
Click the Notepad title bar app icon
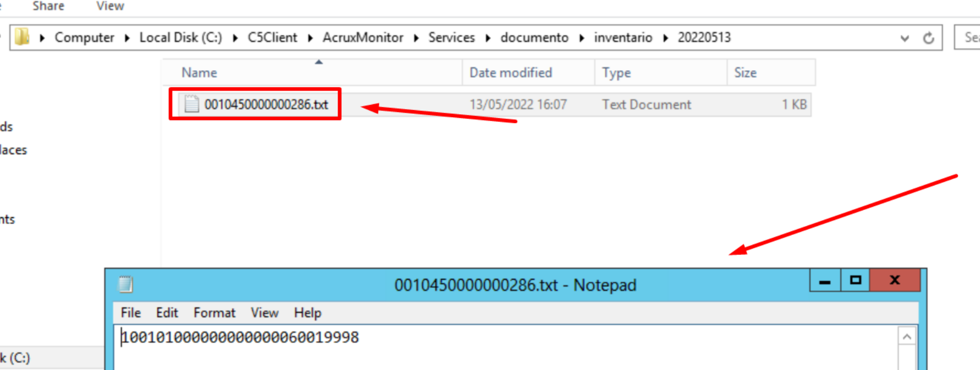coord(125,284)
